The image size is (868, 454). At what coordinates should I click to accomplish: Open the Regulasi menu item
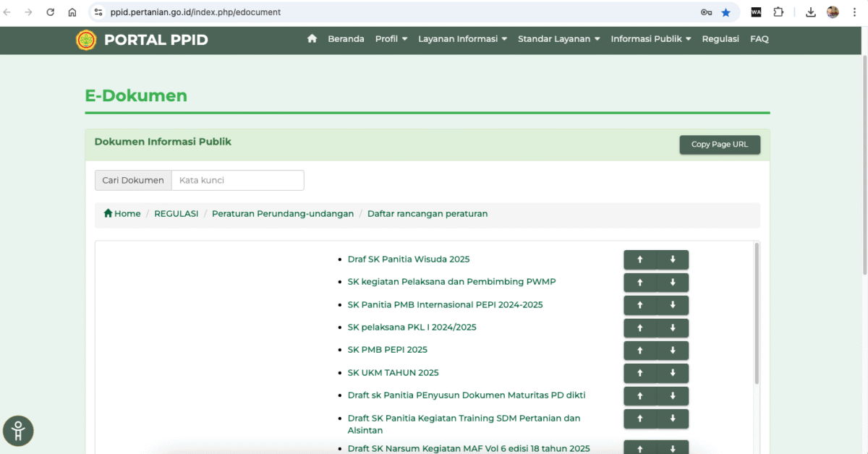720,39
